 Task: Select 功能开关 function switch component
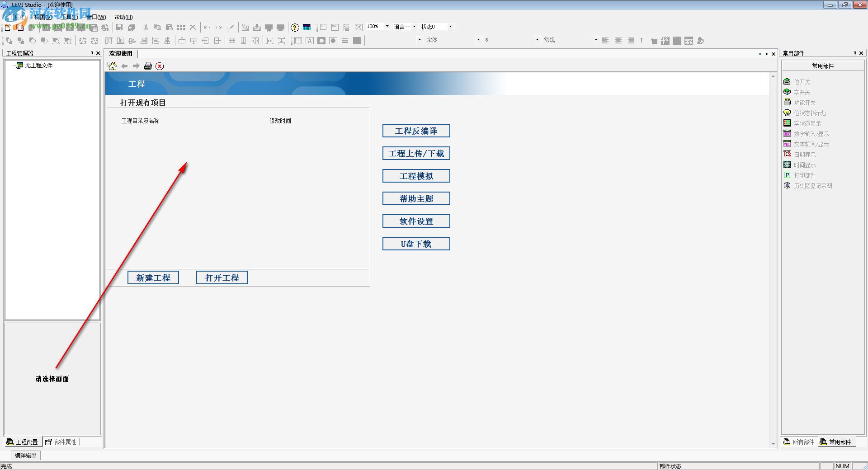800,103
